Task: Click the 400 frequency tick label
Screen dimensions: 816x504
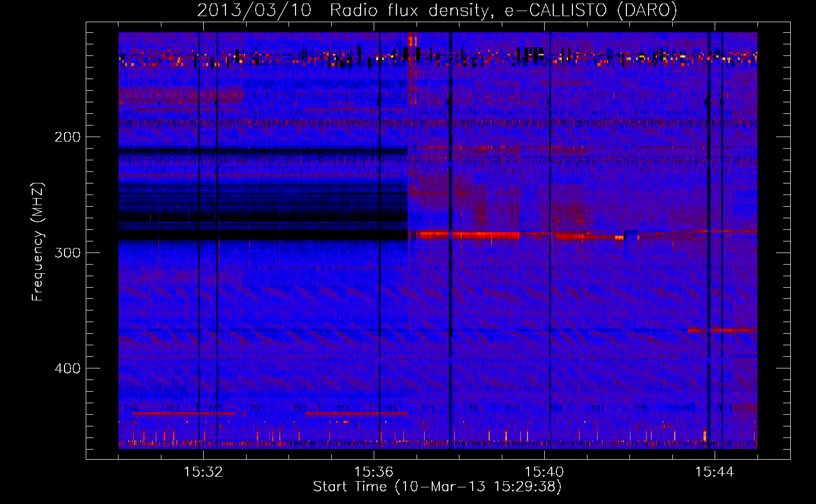Action: [x=68, y=368]
